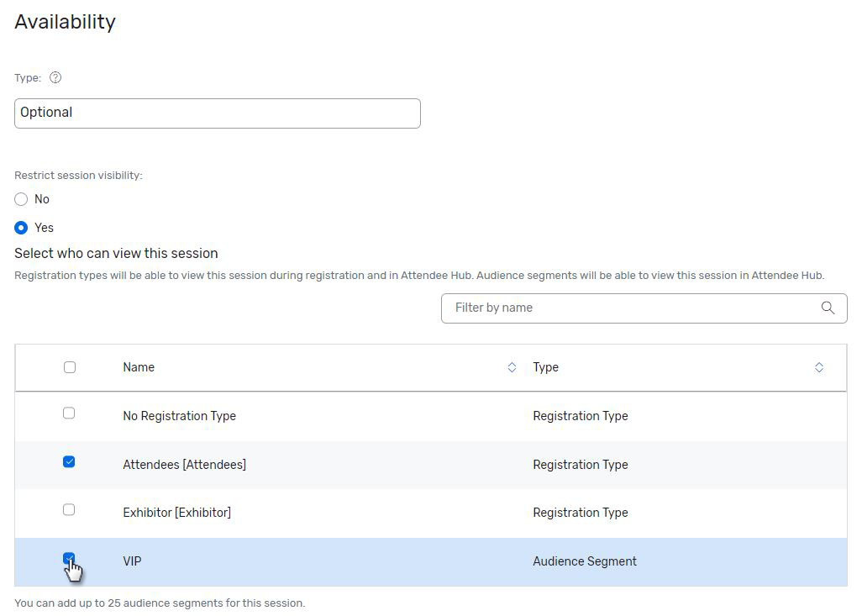Click the magnifying glass search icon
Screen dimensions: 862x616
(x=828, y=308)
